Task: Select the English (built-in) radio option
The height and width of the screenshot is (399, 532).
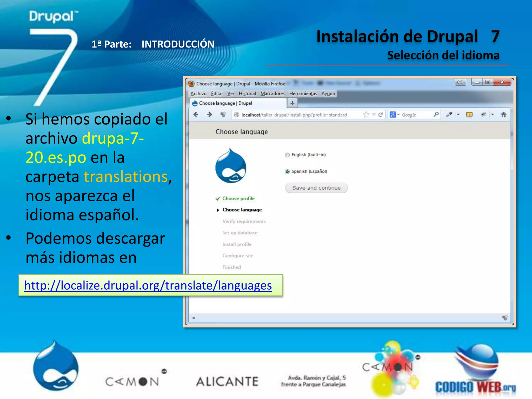Action: pos(287,155)
